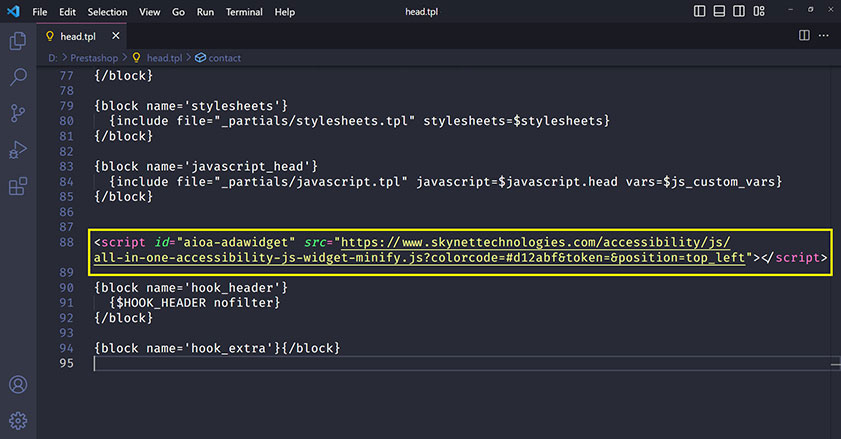Open the Go menu
This screenshot has height=439, width=841.
pyautogui.click(x=178, y=12)
